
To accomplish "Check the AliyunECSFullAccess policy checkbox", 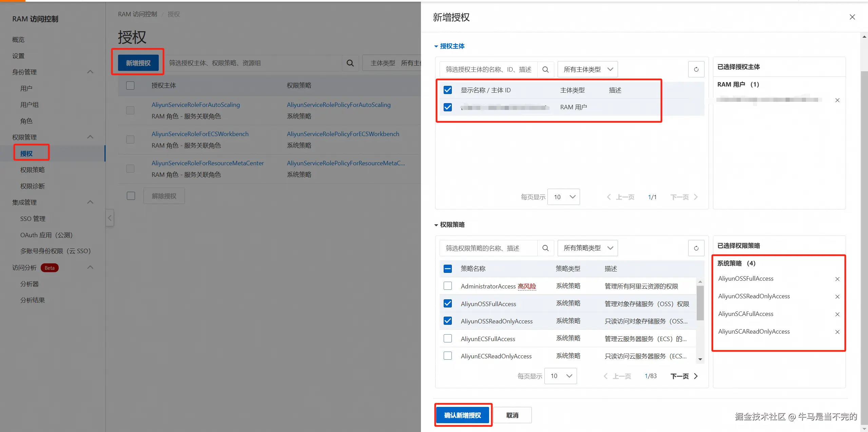I will (x=447, y=339).
